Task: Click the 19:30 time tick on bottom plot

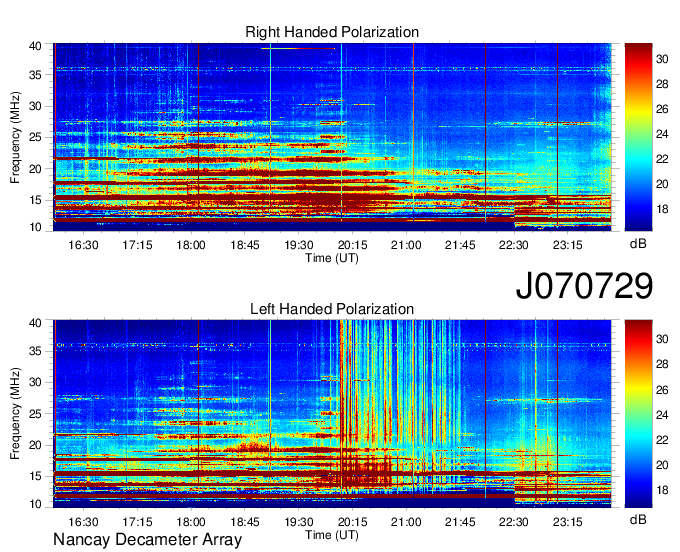Action: tap(299, 522)
